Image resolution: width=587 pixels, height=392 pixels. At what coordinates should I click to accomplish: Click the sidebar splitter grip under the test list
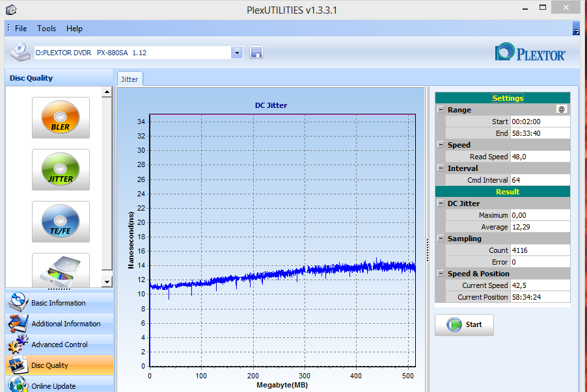pos(59,289)
